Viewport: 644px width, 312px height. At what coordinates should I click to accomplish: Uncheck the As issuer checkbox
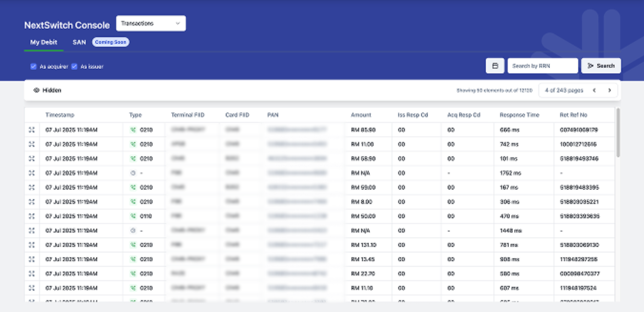point(74,66)
